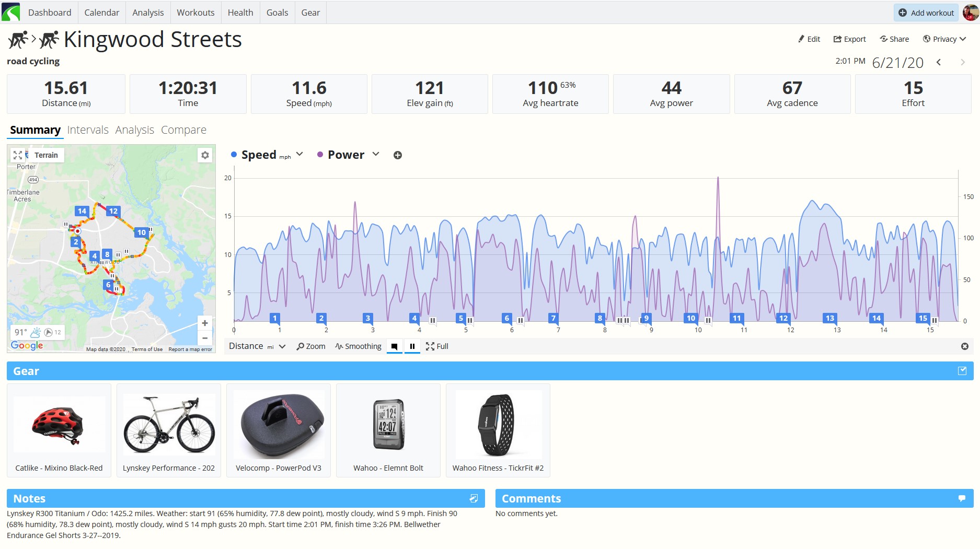Export this workout
This screenshot has height=549, width=980.
849,39
